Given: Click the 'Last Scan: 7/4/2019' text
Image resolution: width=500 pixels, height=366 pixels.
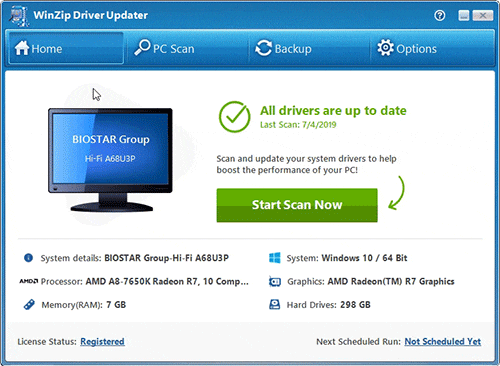Looking at the screenshot, I should 298,125.
